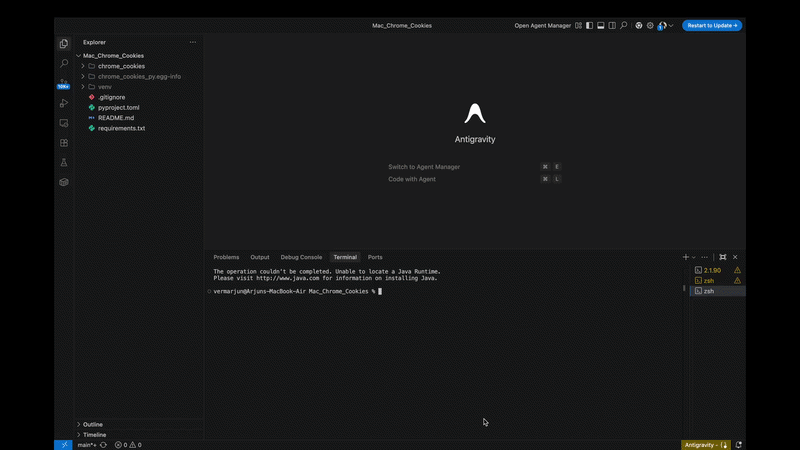Click the magnifier search icon in title bar
The width and height of the screenshot is (800, 450).
click(623, 25)
